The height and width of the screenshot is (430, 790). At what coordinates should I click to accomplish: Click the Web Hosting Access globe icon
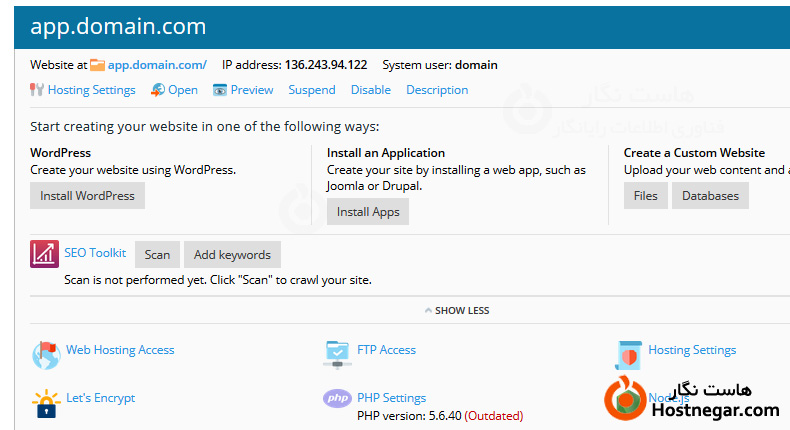[x=46, y=353]
